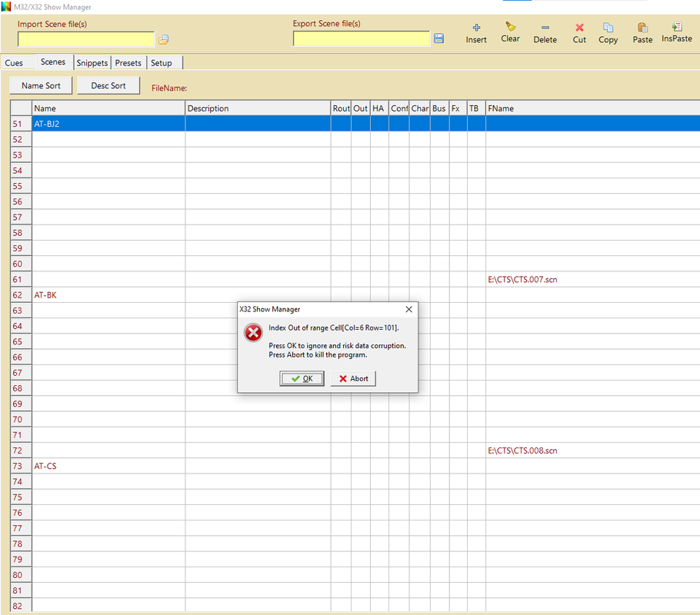Click the Cut red X icon
Viewport: 700px width, 615px height.
(579, 28)
